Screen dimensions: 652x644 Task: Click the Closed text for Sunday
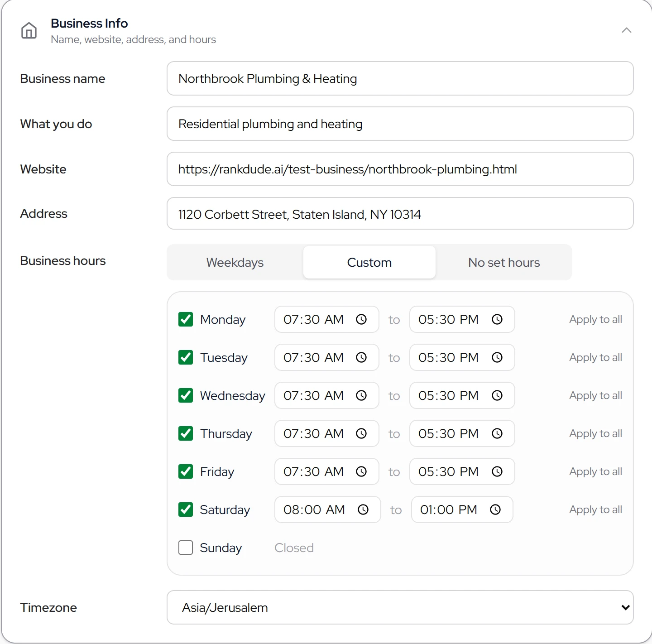294,548
